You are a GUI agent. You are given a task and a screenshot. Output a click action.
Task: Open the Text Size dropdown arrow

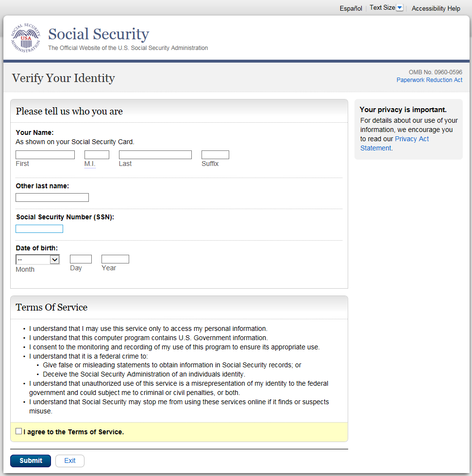[x=400, y=8]
